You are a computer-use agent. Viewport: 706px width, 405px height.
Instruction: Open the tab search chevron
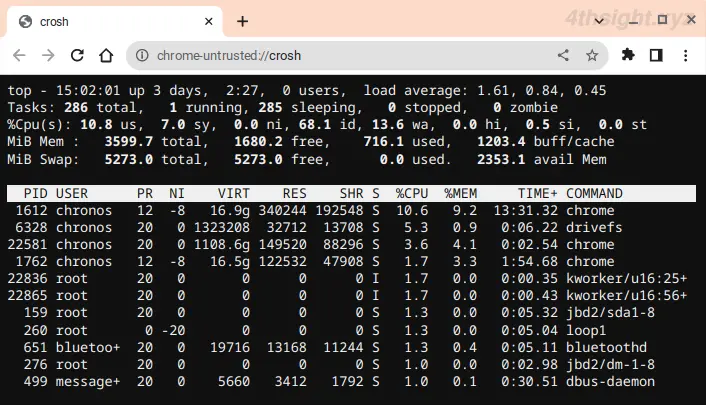pos(599,21)
